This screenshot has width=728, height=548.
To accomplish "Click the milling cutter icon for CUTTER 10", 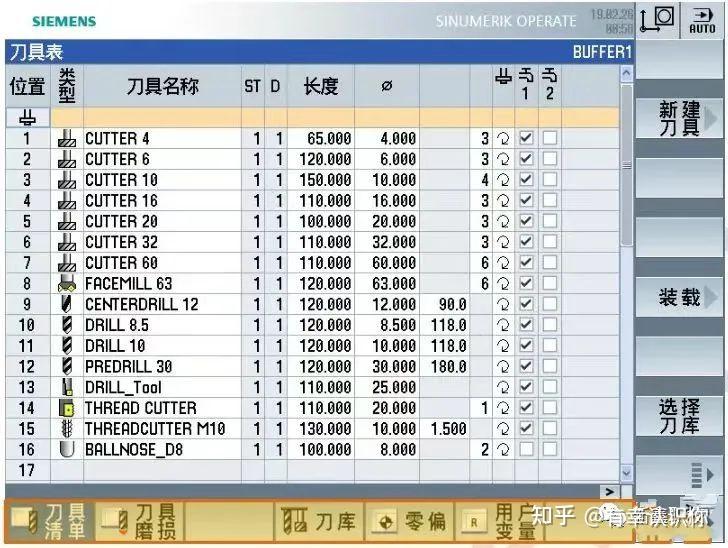I will pos(67,180).
